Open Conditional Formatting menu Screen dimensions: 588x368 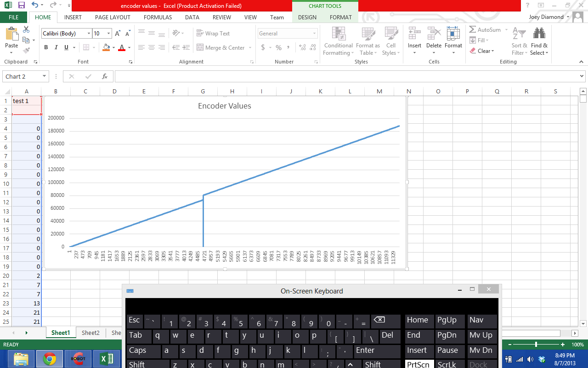coord(339,41)
